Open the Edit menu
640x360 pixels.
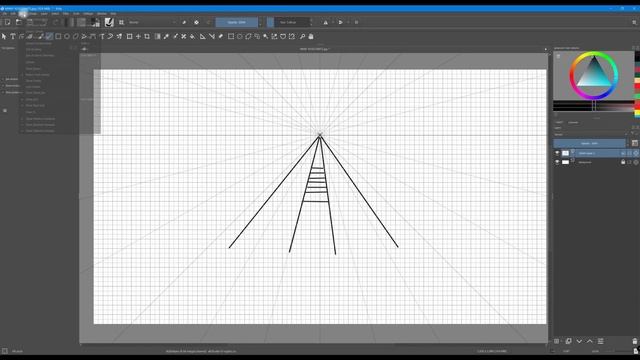click(x=13, y=13)
